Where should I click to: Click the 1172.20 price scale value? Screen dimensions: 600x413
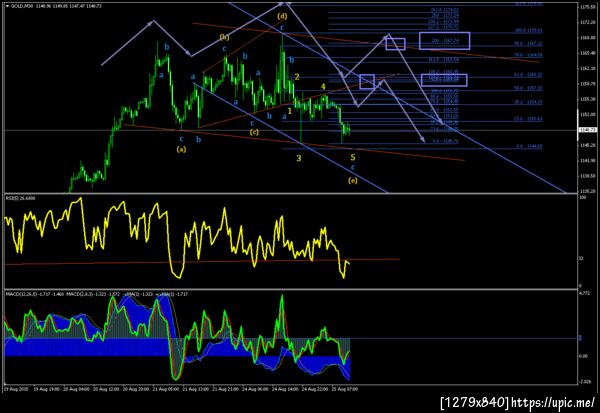[x=587, y=22]
